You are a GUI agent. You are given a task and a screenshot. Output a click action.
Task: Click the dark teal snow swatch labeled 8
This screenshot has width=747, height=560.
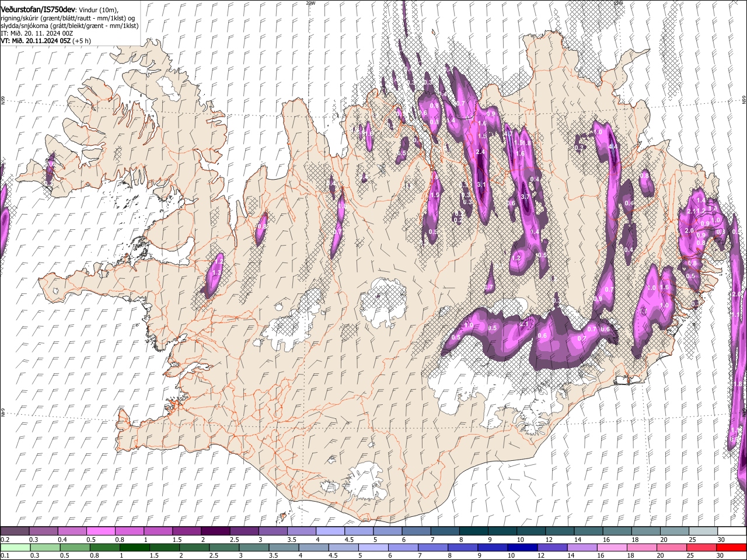click(x=473, y=531)
